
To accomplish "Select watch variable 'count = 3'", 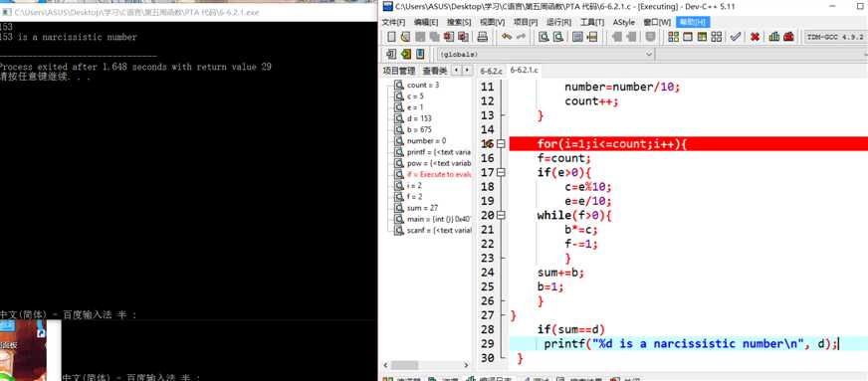I will (x=423, y=86).
